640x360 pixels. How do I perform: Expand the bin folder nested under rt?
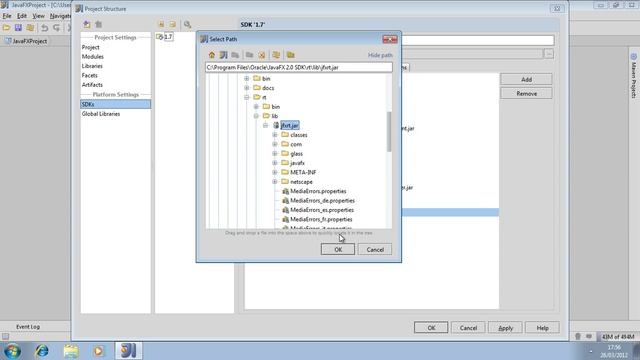[256, 107]
